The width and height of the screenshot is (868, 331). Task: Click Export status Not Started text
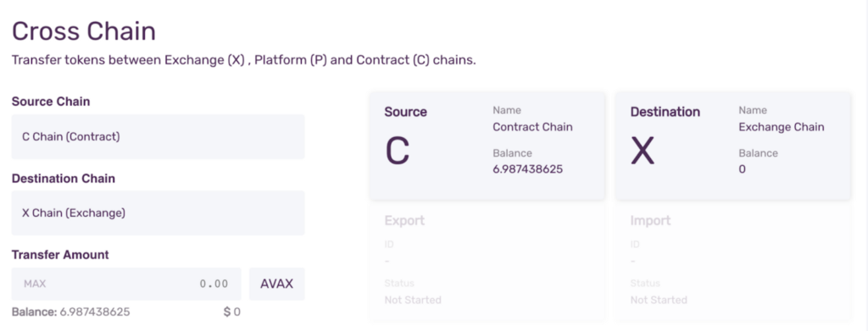point(413,300)
